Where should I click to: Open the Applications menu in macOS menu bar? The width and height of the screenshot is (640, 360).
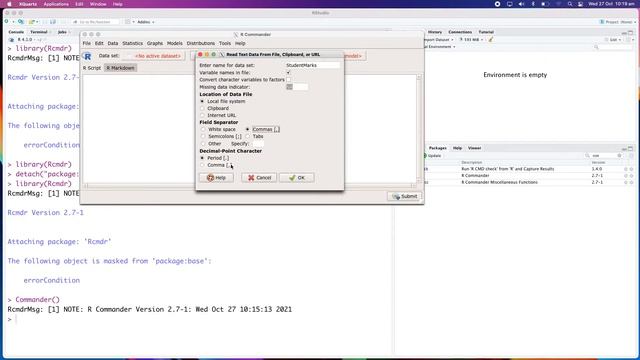[x=56, y=4]
